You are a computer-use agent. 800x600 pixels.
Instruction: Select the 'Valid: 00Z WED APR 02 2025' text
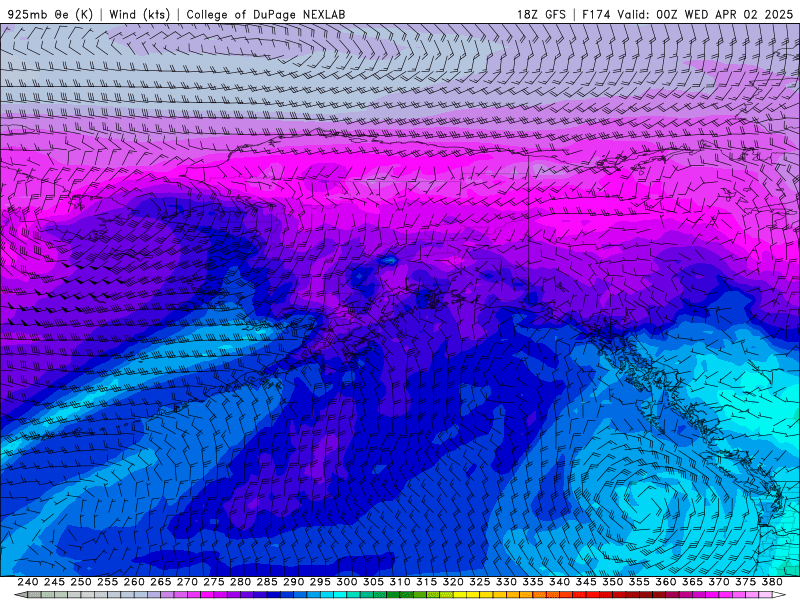[x=705, y=14]
